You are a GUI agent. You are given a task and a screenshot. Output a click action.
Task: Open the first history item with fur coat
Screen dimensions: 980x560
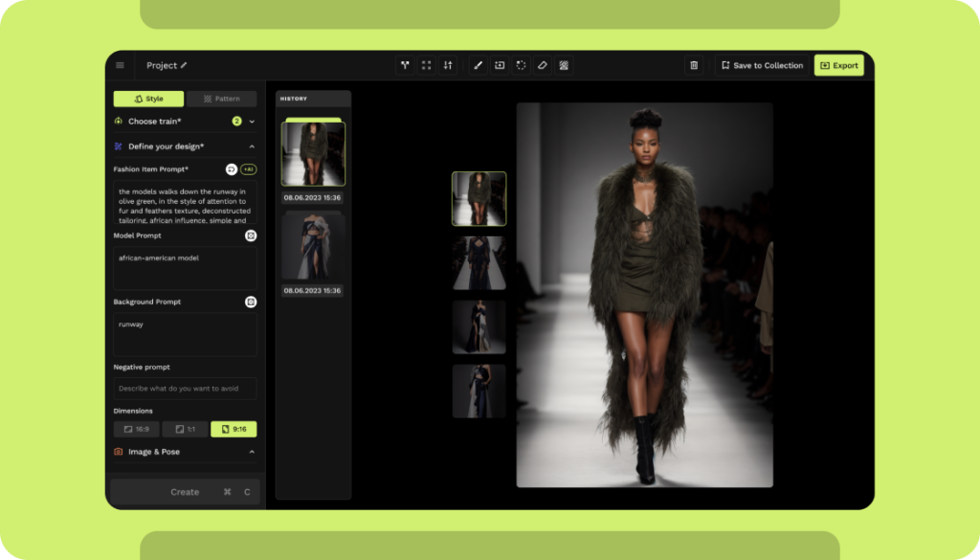(x=313, y=154)
